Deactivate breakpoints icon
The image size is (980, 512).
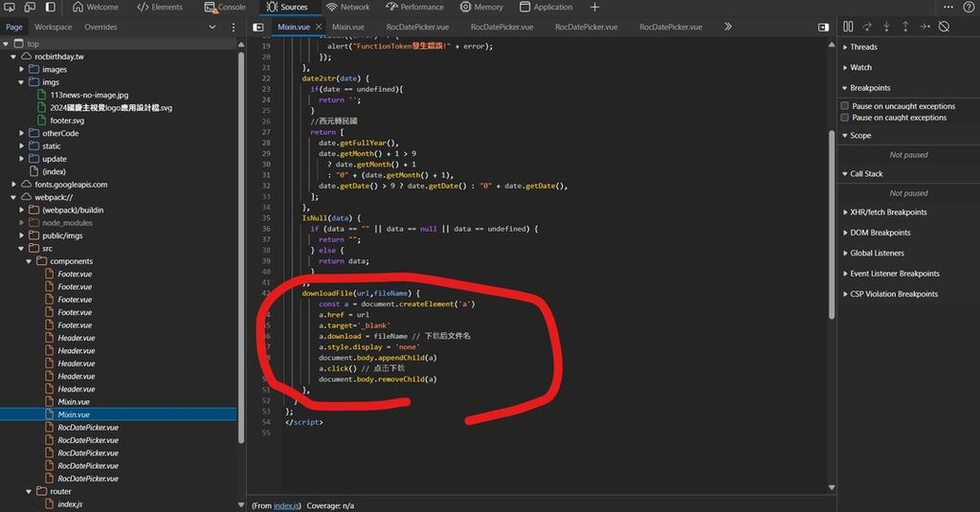(x=945, y=27)
